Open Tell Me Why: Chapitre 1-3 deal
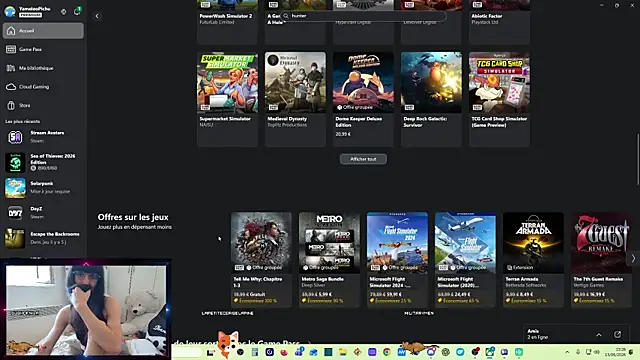The image size is (640, 360). [x=261, y=260]
